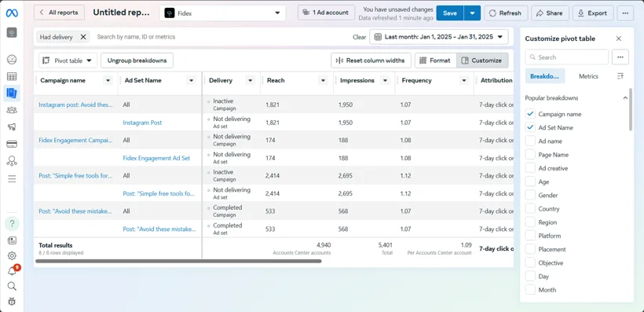Image resolution: width=644 pixels, height=312 pixels.
Task: Open Campaigns table grid icon in sidebar
Action: point(12,76)
